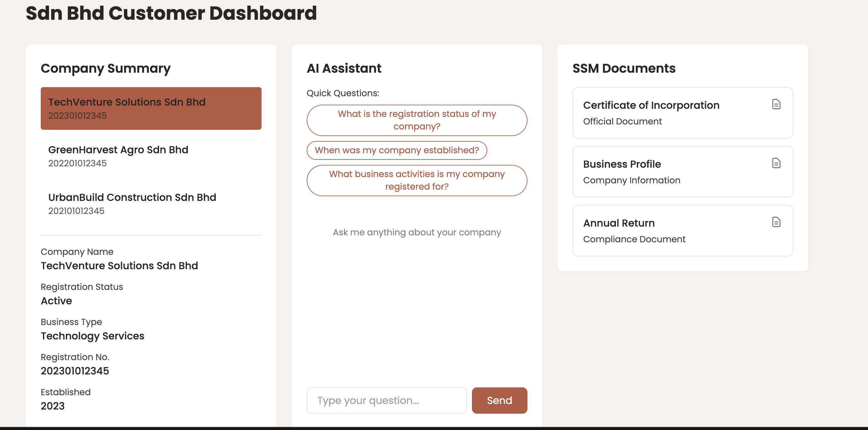The height and width of the screenshot is (430, 868).
Task: Click the 'Compliance Document' subtitle text
Action: coord(634,239)
